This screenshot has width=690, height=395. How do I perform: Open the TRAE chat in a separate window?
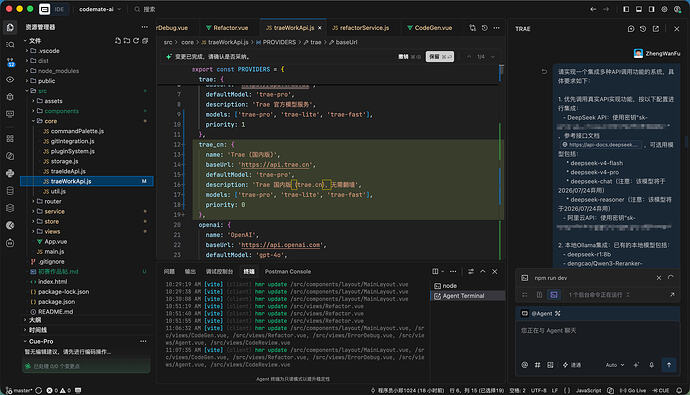pos(656,29)
